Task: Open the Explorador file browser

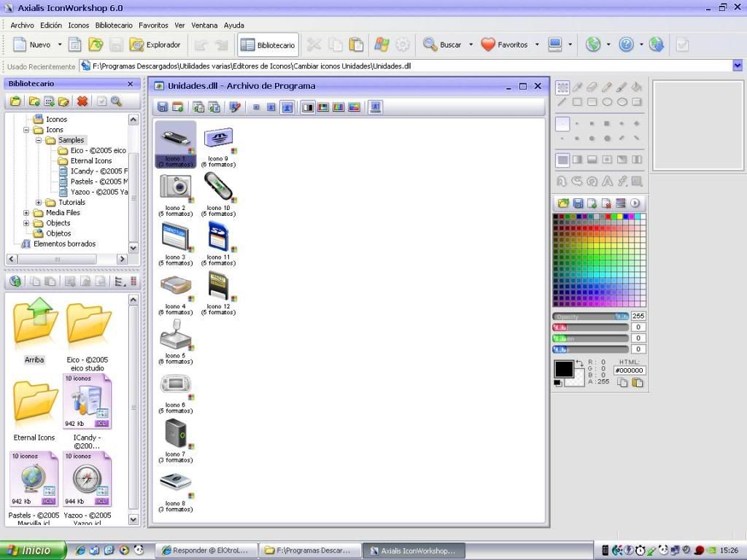Action: click(x=155, y=44)
